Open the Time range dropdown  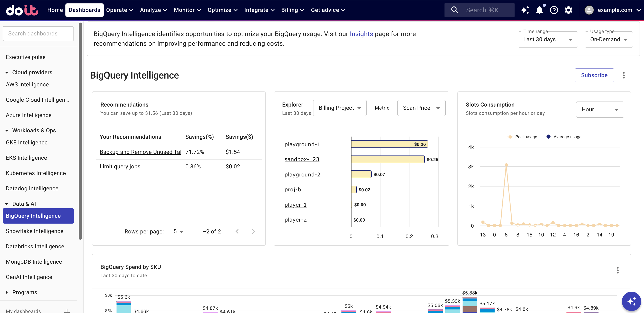click(548, 39)
